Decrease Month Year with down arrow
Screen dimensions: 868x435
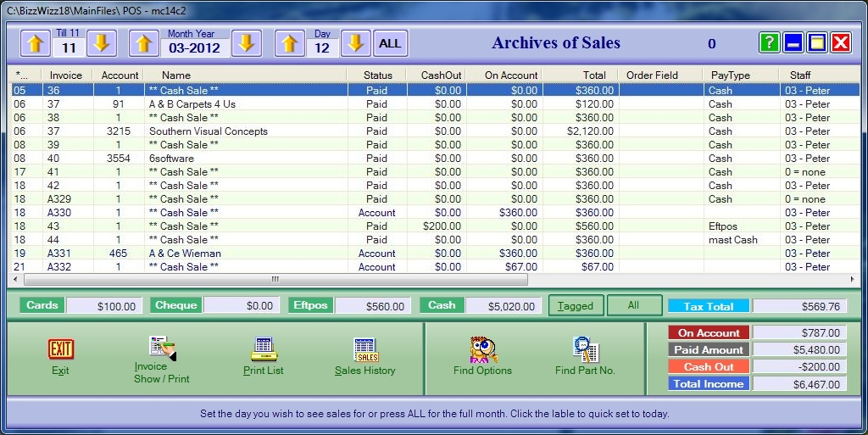(x=247, y=43)
